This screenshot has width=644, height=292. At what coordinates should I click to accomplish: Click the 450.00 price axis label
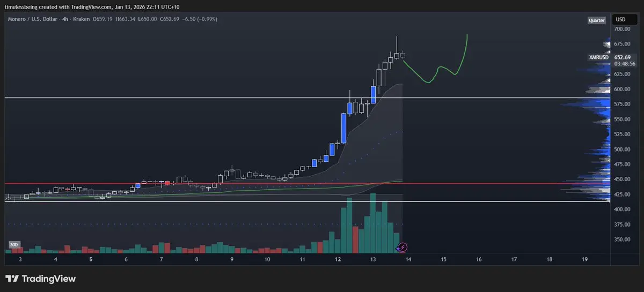pos(622,179)
